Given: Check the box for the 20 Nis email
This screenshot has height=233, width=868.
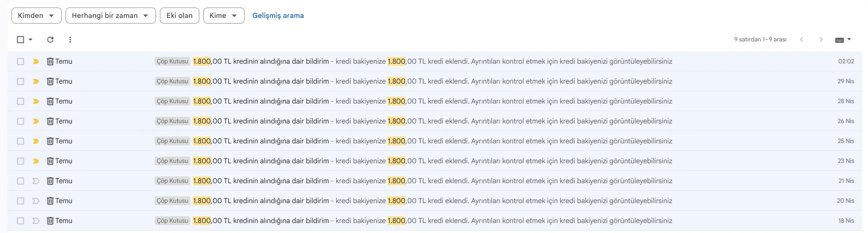Looking at the screenshot, I should (20, 201).
